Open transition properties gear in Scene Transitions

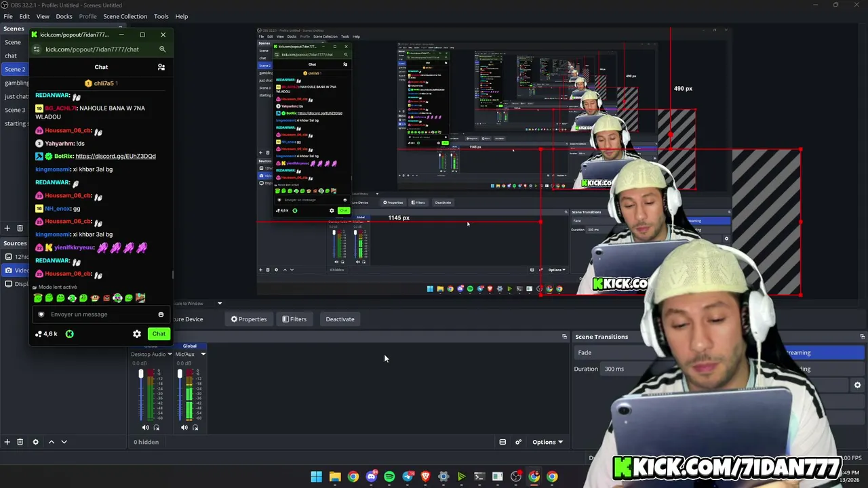click(857, 385)
